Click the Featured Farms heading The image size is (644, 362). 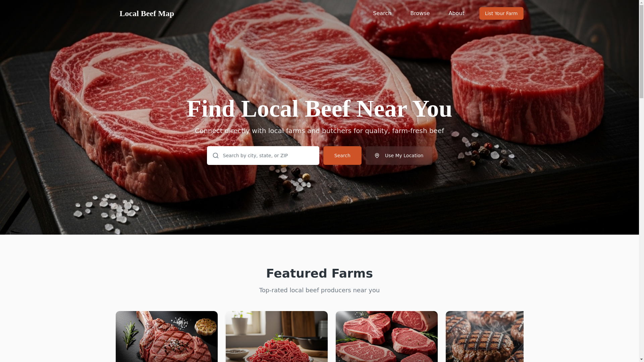point(319,274)
